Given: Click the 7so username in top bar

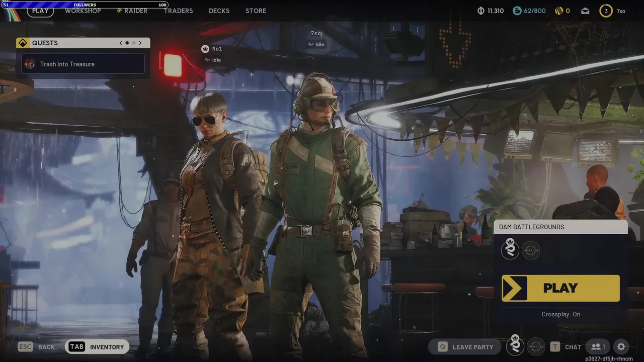Looking at the screenshot, I should [621, 11].
